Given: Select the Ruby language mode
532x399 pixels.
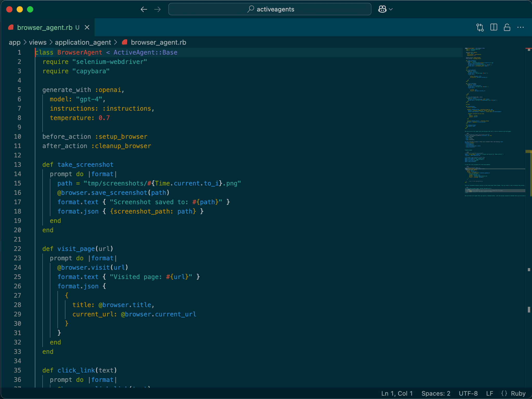Looking at the screenshot, I should [x=518, y=393].
